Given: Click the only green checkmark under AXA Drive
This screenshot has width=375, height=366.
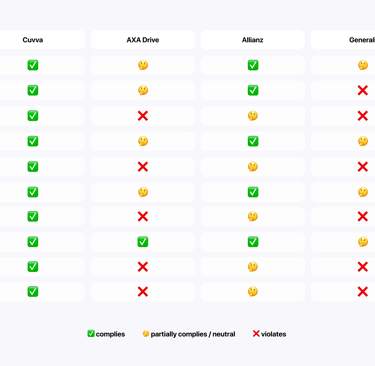Looking at the screenshot, I should point(143,242).
